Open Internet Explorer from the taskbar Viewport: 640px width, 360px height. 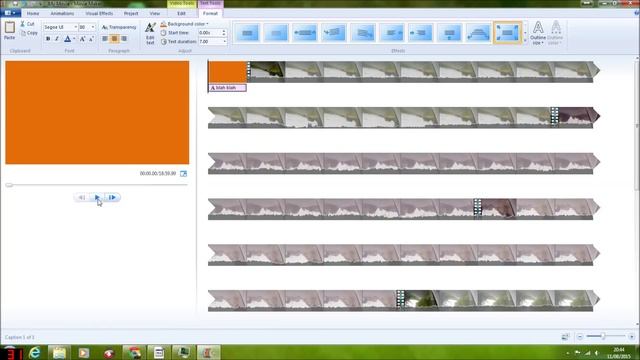(x=35, y=353)
